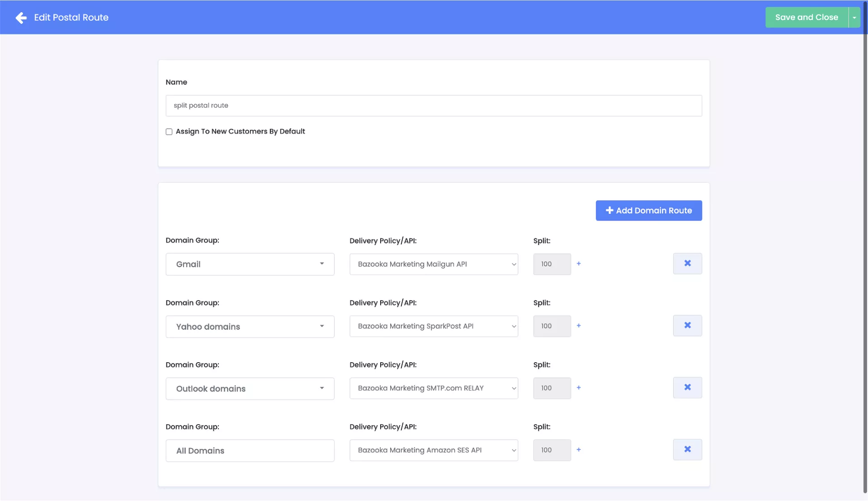The width and height of the screenshot is (868, 501).
Task: Click plus icon beside Outlook split
Action: (579, 388)
